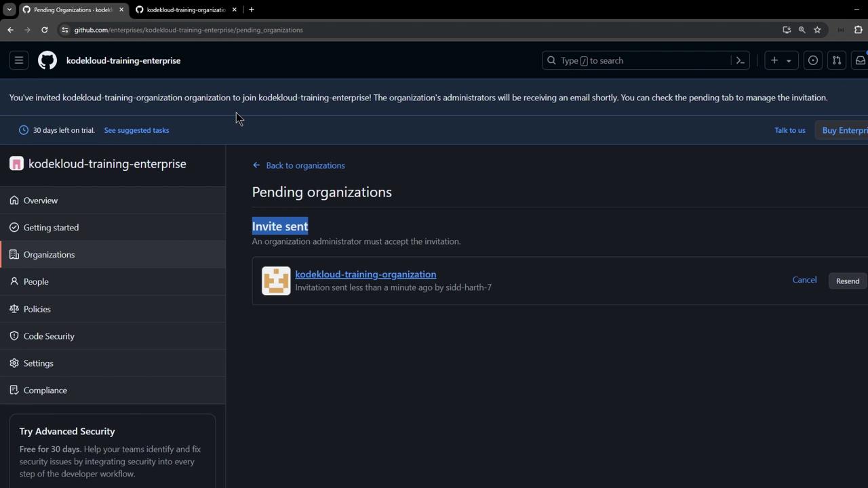Select Organizations in the enterprise sidebar
868x488 pixels.
[113, 255]
